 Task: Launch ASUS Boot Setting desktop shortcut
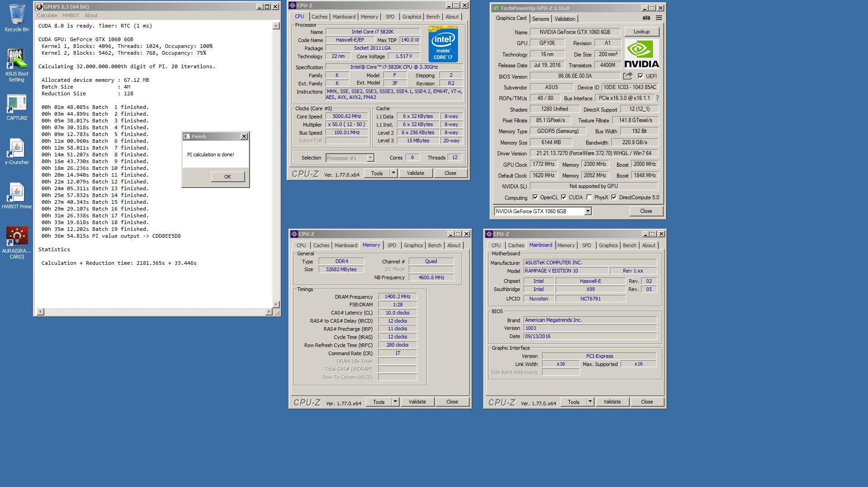(x=17, y=66)
